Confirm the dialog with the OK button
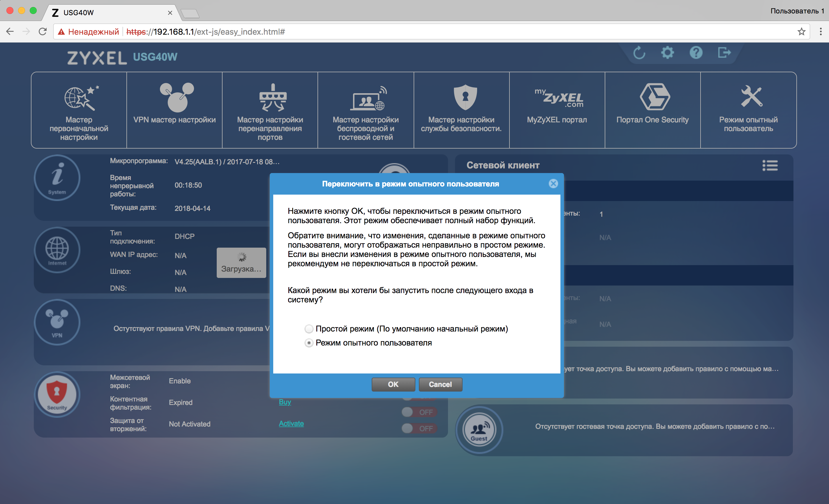Screen dimensions: 829x504 pos(393,384)
